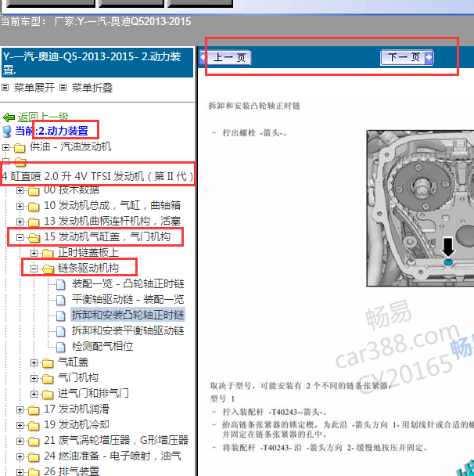Click the 17 发动机润滑 folder icon
The height and width of the screenshot is (476, 474).
tap(34, 410)
